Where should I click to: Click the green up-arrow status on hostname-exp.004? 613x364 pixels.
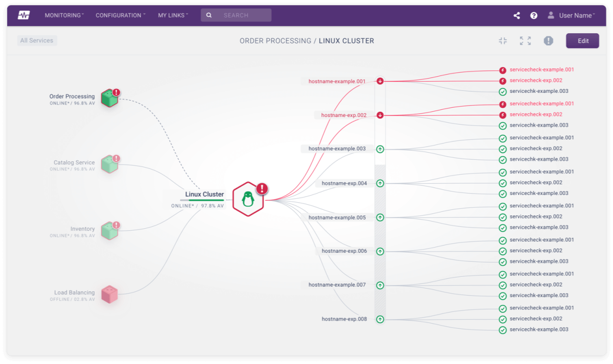380,183
